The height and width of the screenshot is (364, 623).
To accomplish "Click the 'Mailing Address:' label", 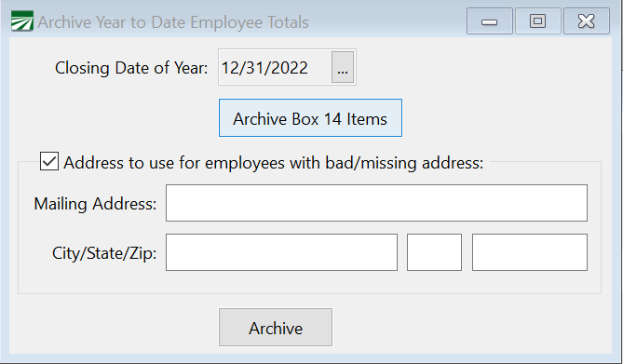I will pyautogui.click(x=95, y=204).
